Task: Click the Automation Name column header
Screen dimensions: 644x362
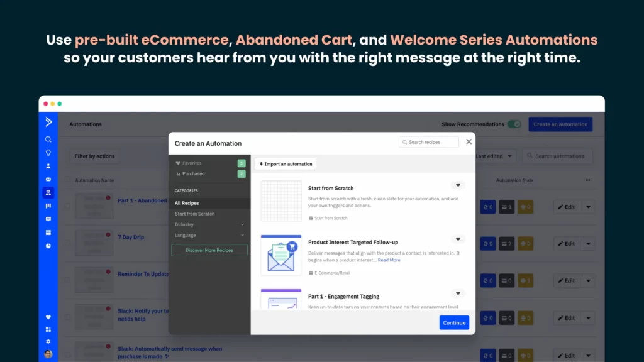Action: 94,180
